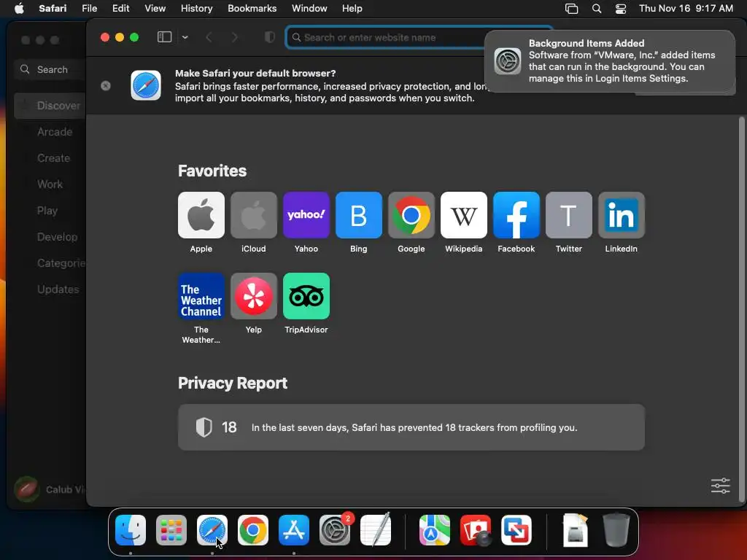Open the LinkedIn favorite tile
The height and width of the screenshot is (560, 747).
(622, 215)
